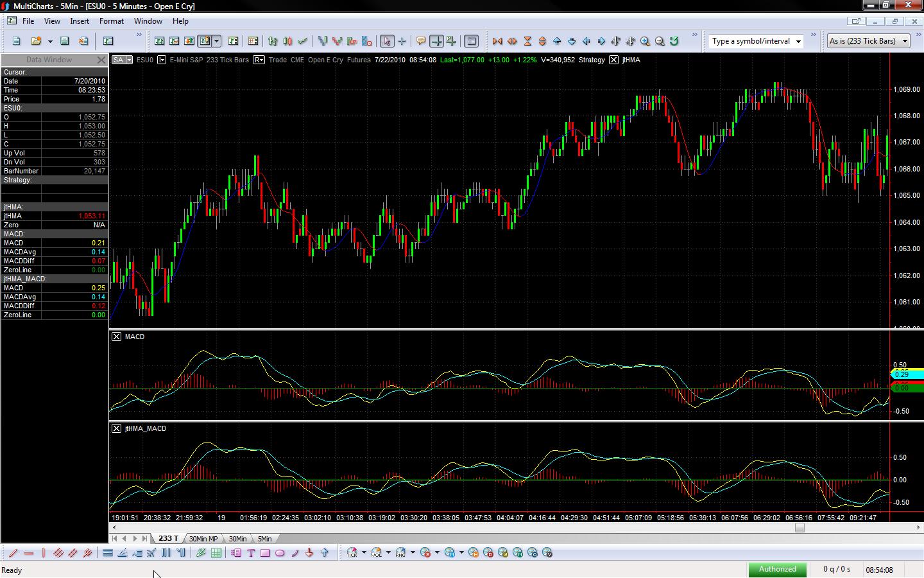924x578 pixels.
Task: Select the trend line drawing tool
Action: (12, 553)
